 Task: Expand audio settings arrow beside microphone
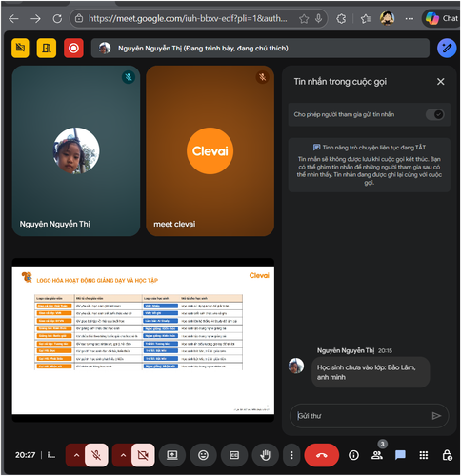click(x=76, y=455)
